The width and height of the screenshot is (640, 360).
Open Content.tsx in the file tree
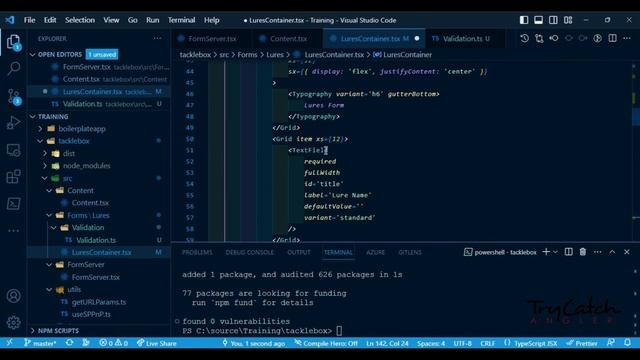point(90,203)
